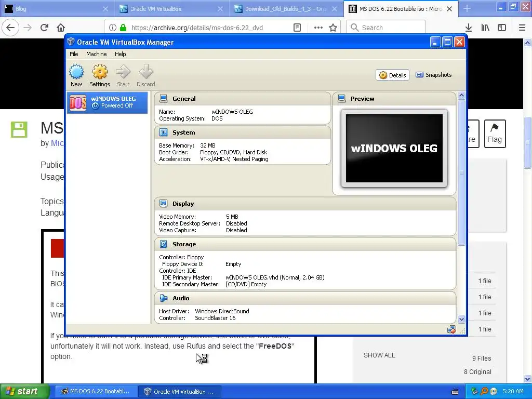Click the VirtualBox status bar network icon

coord(451,329)
